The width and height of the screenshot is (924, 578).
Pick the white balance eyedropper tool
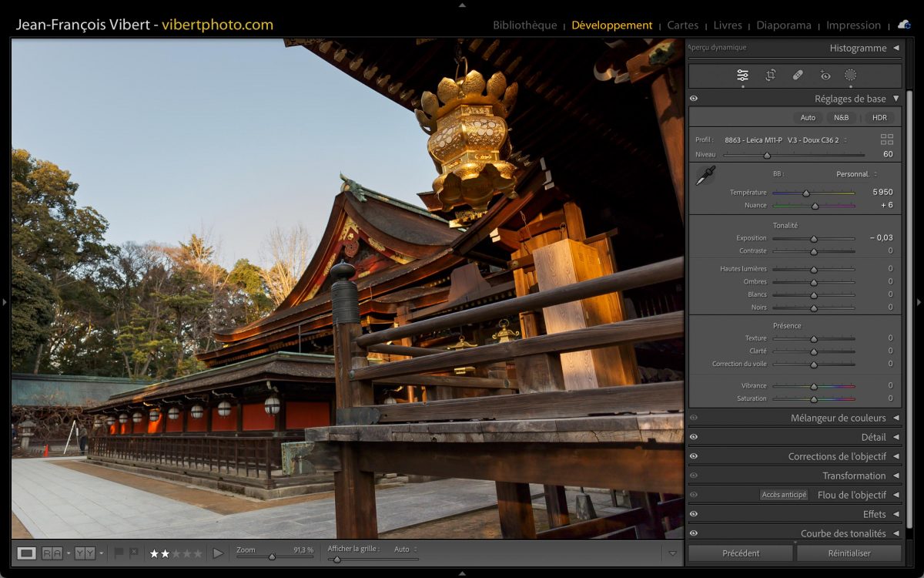705,176
